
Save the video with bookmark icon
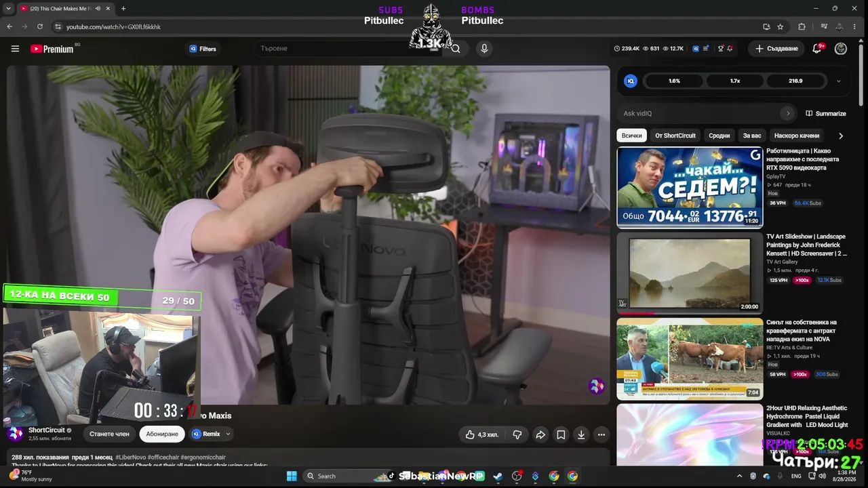561,434
